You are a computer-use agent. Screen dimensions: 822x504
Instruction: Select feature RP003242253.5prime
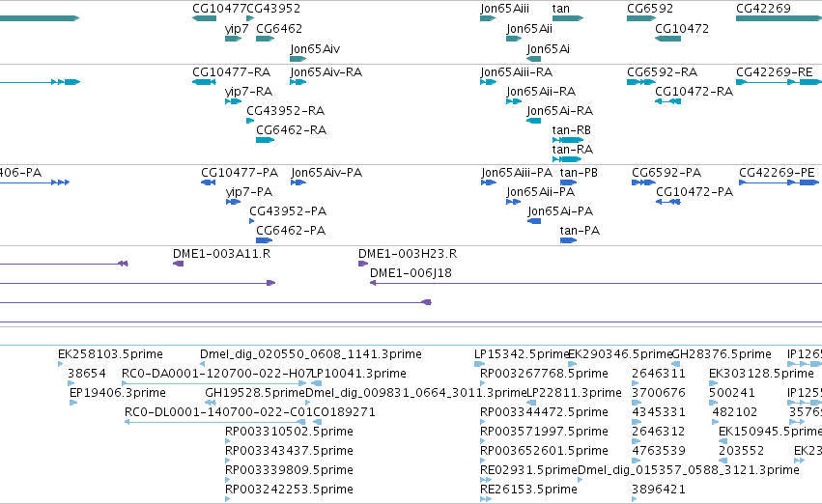coord(289,490)
